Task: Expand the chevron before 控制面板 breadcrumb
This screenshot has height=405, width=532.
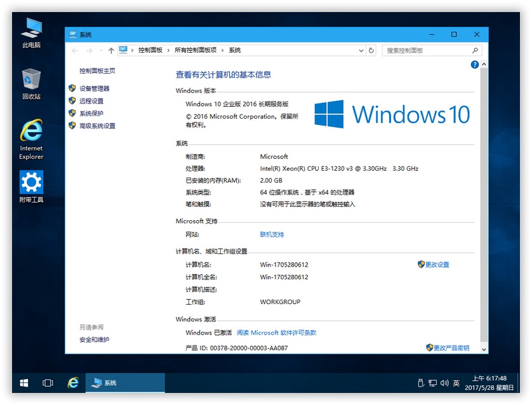Action: pos(132,51)
